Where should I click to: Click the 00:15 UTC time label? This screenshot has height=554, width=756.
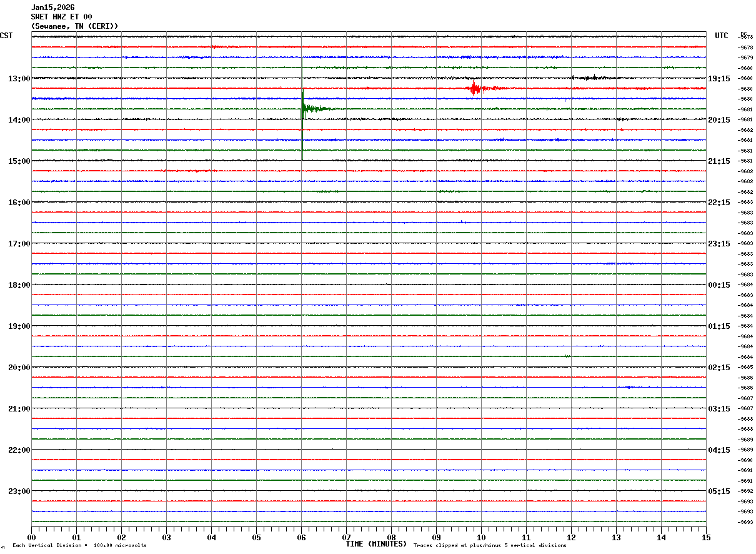(719, 285)
